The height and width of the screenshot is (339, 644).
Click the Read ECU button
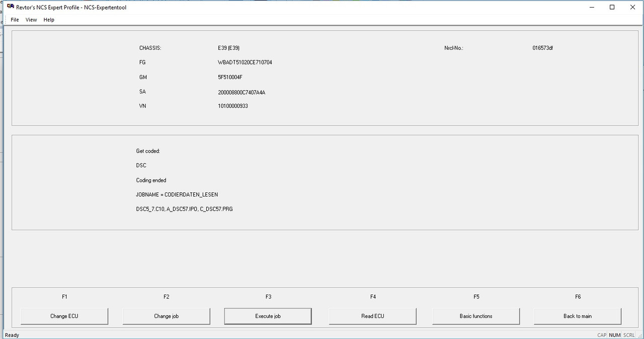click(373, 316)
